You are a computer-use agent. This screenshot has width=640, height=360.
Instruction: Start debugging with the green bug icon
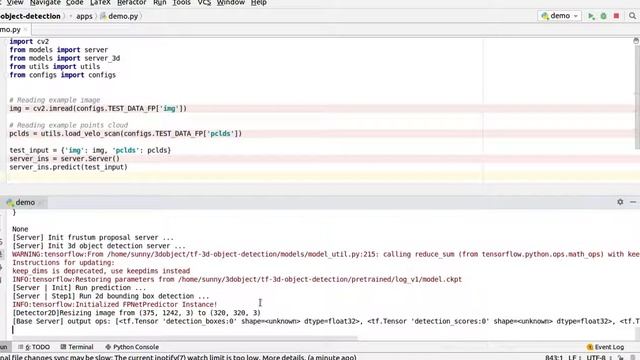tap(604, 16)
